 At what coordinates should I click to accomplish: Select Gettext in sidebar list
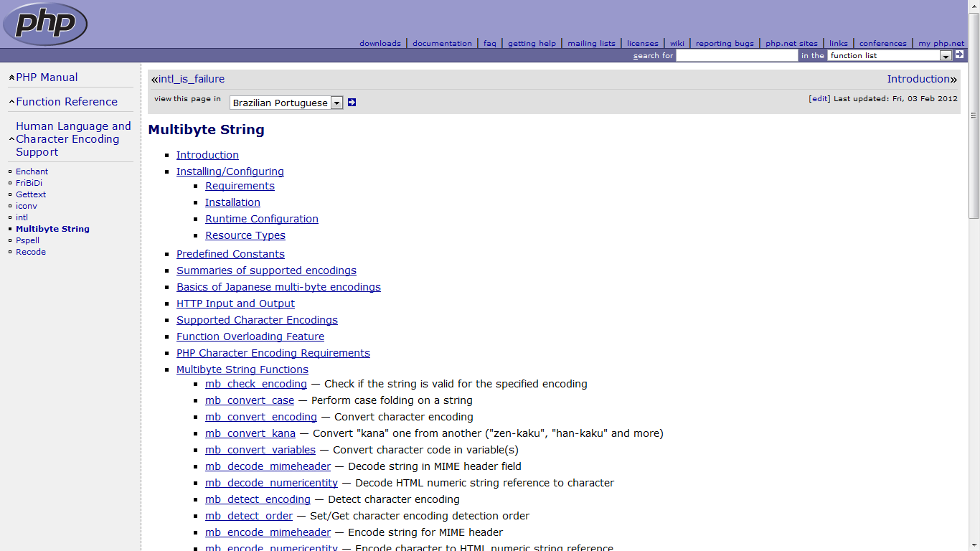(x=31, y=194)
